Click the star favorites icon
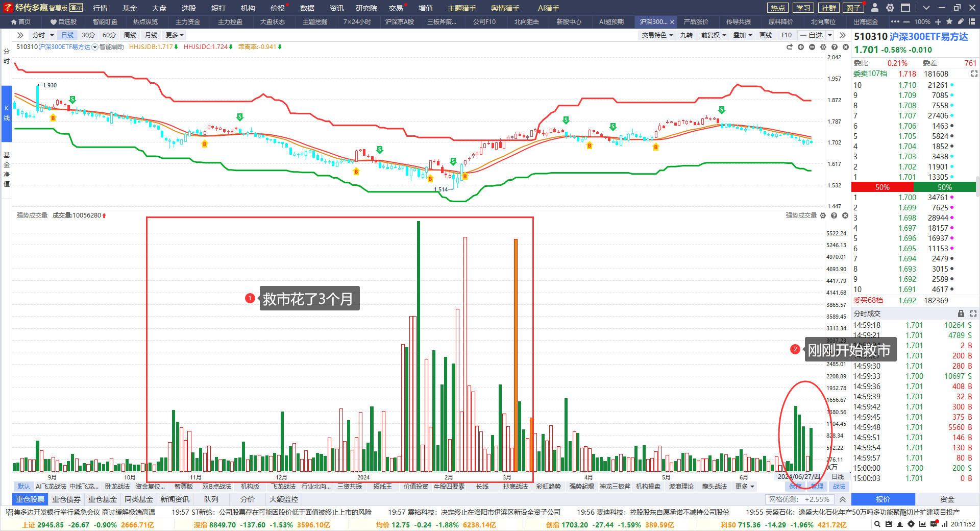 point(949,21)
